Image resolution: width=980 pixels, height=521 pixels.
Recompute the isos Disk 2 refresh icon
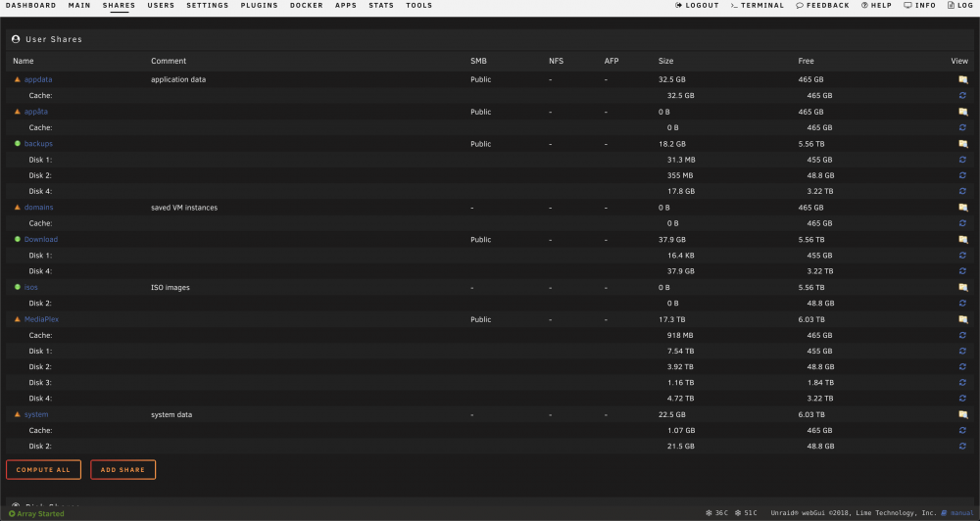[x=962, y=303]
